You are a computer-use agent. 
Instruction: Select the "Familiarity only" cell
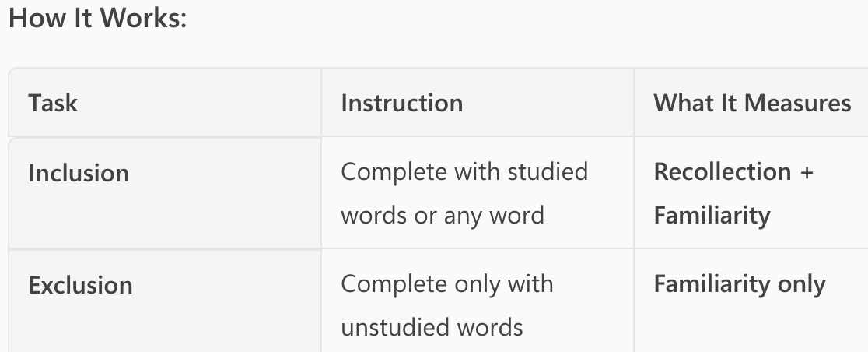[x=739, y=285]
